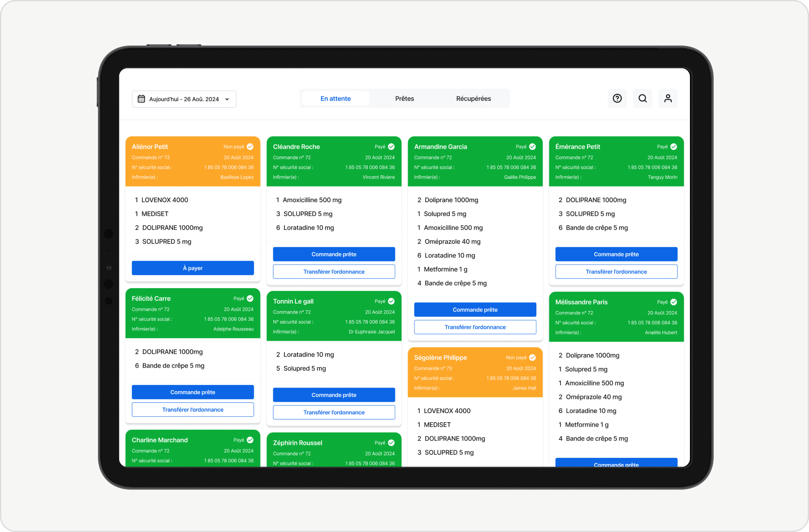
Task: Click À payer button for Aliénor Petit
Action: pyautogui.click(x=193, y=268)
